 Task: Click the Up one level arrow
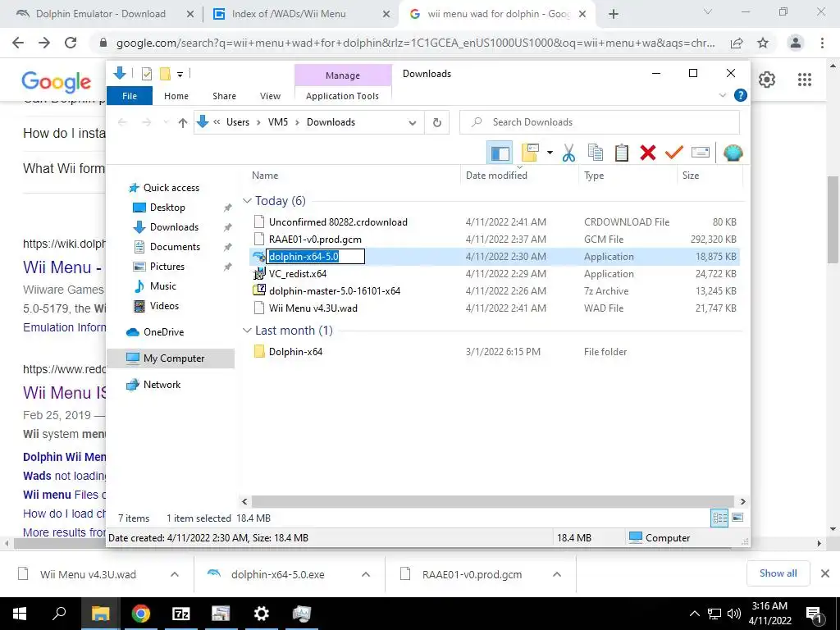(183, 123)
